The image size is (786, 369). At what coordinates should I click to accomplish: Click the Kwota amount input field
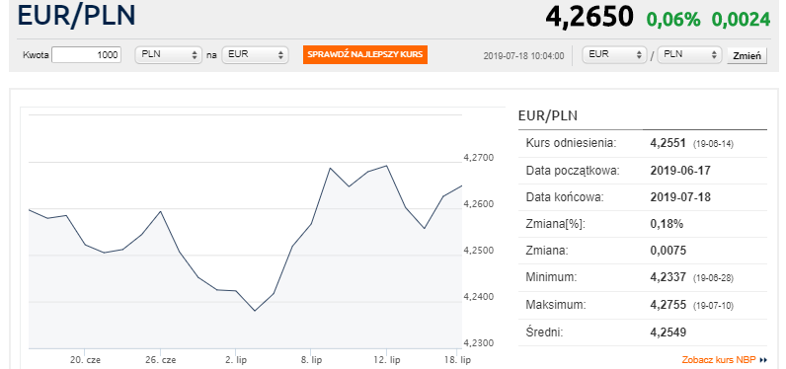[x=87, y=55]
